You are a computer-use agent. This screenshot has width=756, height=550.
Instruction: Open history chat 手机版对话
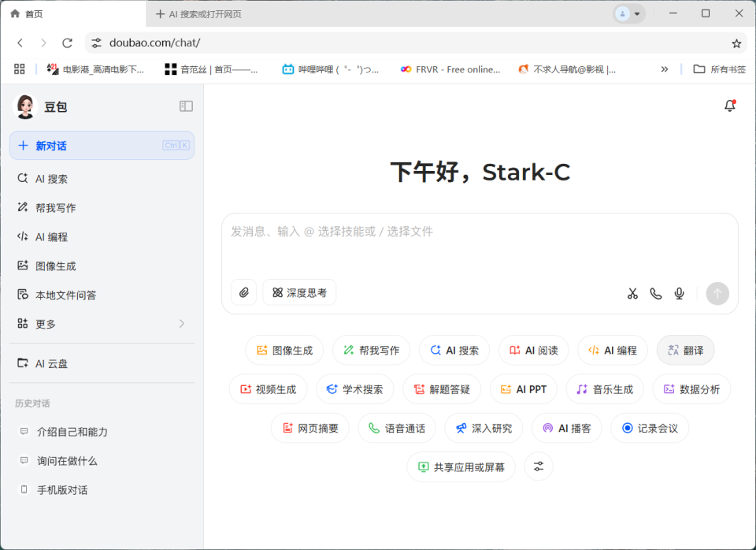point(102,489)
